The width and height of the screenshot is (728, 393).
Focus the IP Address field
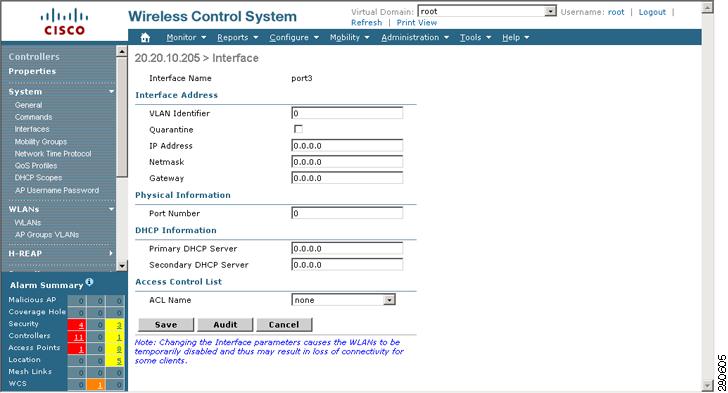(347, 145)
